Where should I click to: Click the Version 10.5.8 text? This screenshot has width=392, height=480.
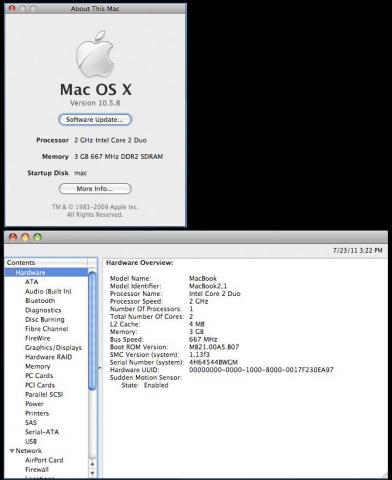(x=95, y=103)
